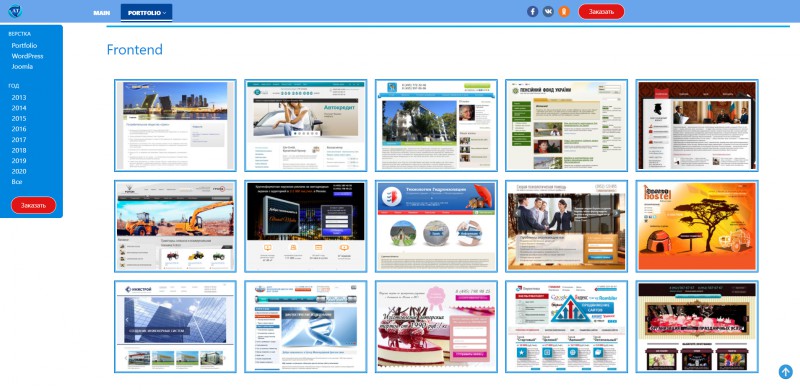Click the red Заказать button in header
The width and height of the screenshot is (800, 392).
(601, 12)
